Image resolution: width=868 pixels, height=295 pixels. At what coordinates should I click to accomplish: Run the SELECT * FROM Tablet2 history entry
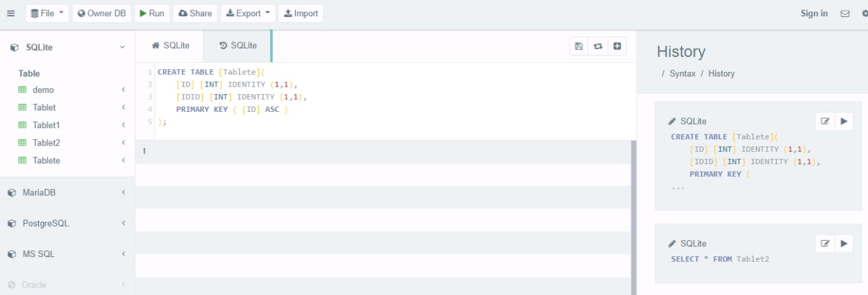844,243
